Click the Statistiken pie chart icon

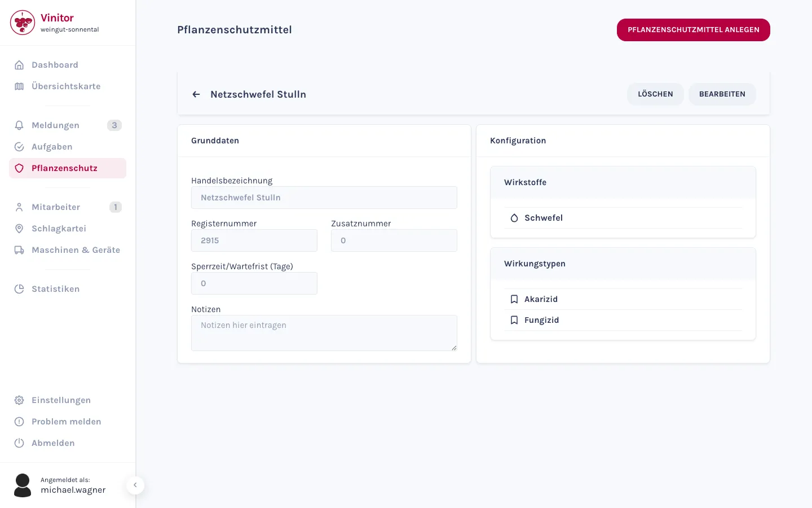[x=19, y=289]
